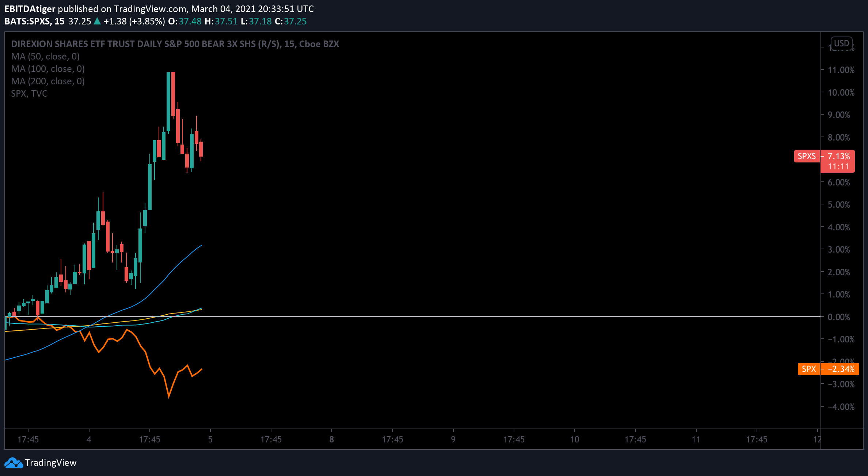Click the date 11 on time axis
The width and height of the screenshot is (868, 476).
coord(696,439)
